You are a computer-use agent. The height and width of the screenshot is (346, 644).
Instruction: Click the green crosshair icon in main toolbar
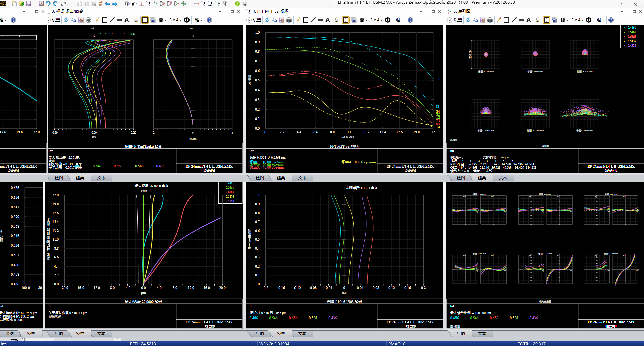tap(184, 4)
